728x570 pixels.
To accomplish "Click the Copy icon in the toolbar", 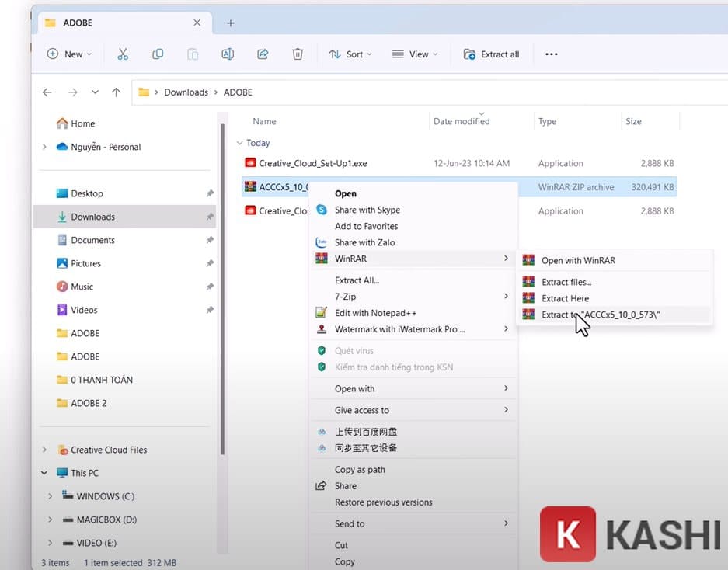I will point(157,54).
